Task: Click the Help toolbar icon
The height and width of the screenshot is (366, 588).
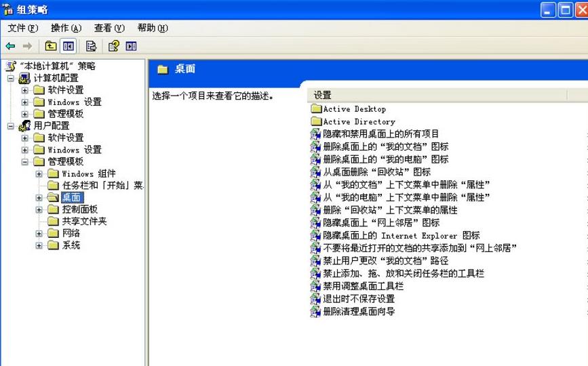Action: [113, 46]
